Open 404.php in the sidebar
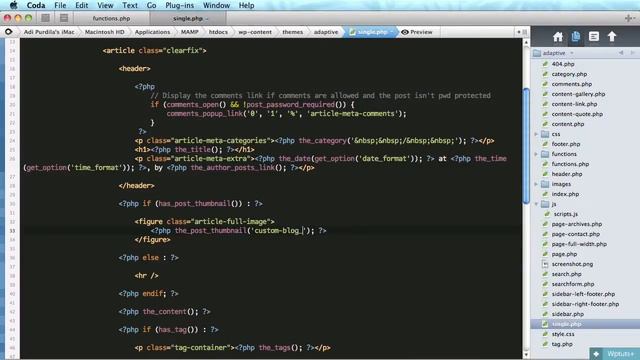Viewport: 640px width, 360px height. (563, 64)
